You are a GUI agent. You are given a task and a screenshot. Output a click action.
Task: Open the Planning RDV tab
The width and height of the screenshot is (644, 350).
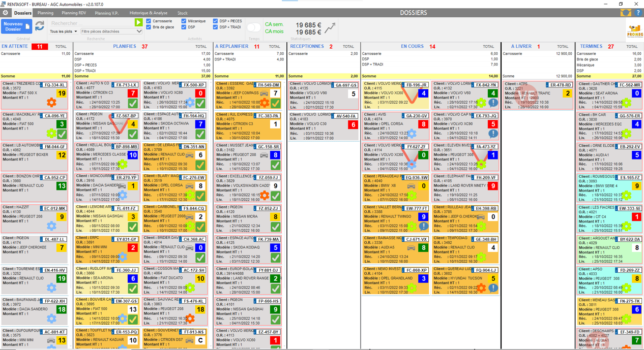click(x=74, y=13)
